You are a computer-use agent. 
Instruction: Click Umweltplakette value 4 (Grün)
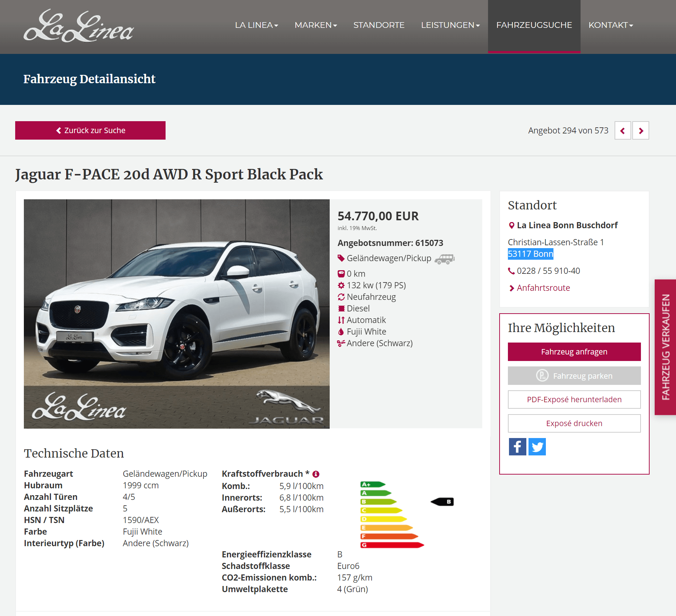(352, 589)
